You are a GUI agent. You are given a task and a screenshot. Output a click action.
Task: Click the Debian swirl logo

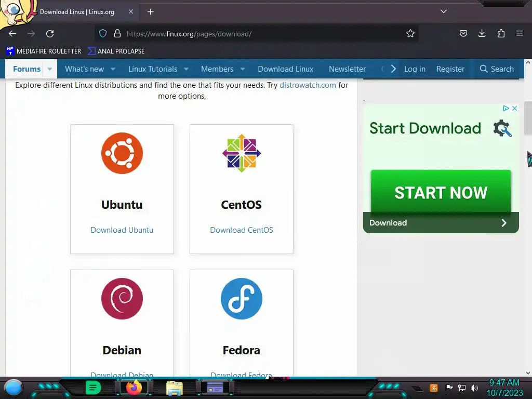coord(122,299)
